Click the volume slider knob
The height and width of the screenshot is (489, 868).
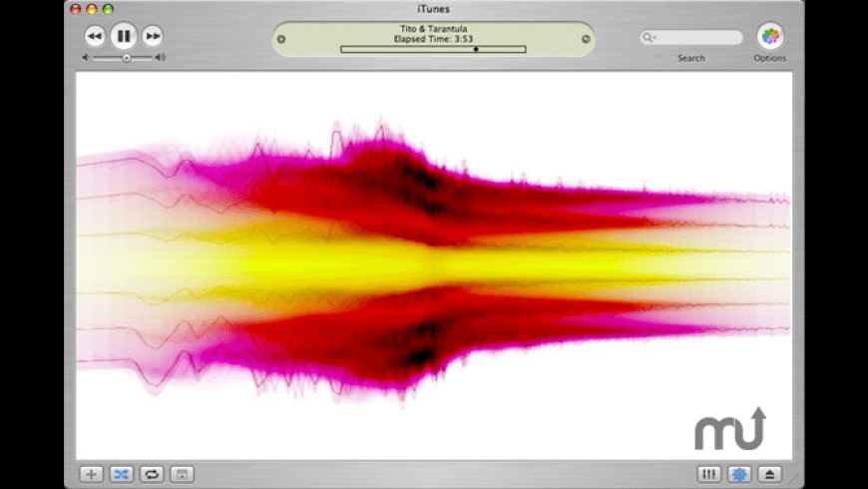(x=127, y=58)
